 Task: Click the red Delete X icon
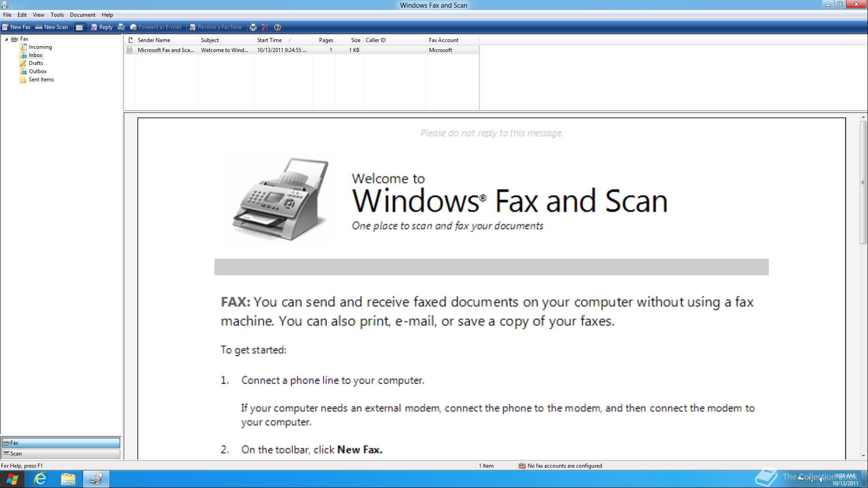(265, 27)
